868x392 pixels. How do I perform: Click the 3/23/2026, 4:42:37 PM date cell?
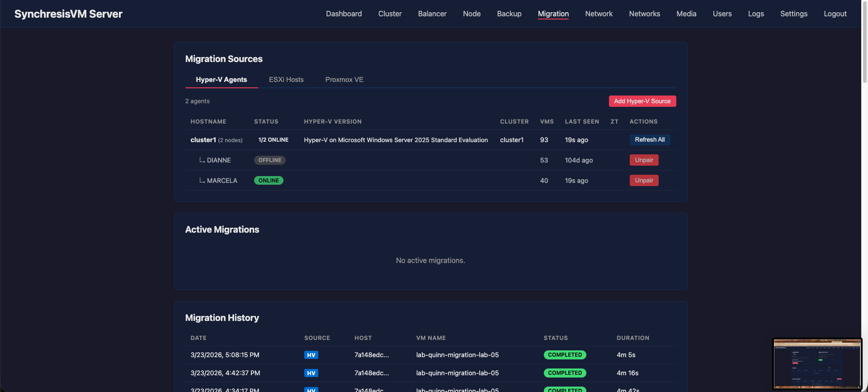click(x=226, y=373)
